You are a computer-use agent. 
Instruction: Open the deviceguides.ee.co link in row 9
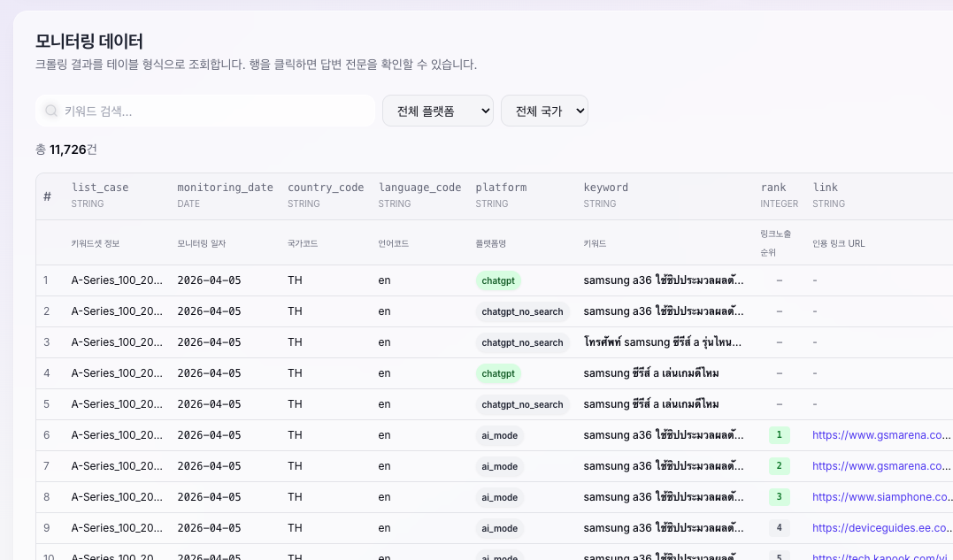(x=881, y=527)
